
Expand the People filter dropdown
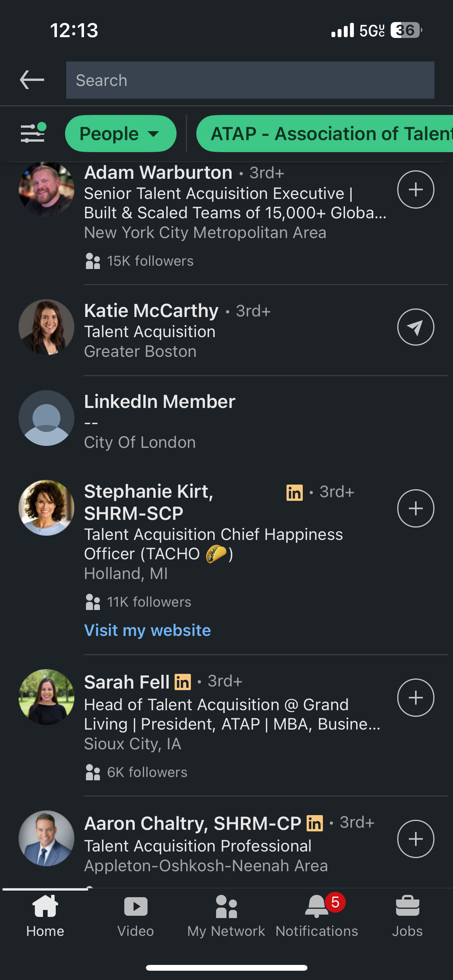[x=120, y=134]
